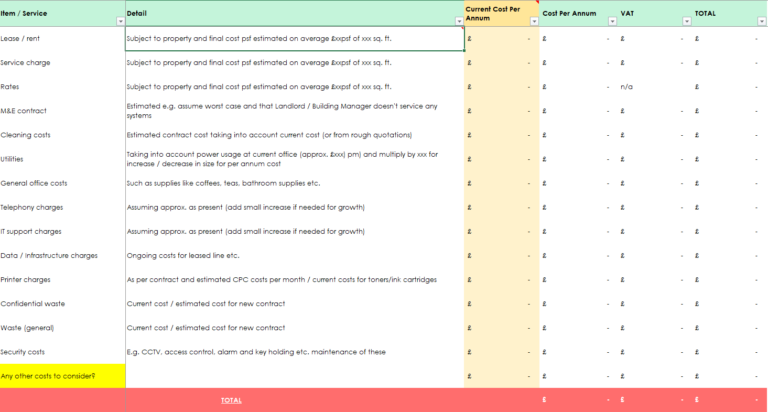Open the Detail column filter dropdown
768x412 pixels.
pyautogui.click(x=459, y=21)
